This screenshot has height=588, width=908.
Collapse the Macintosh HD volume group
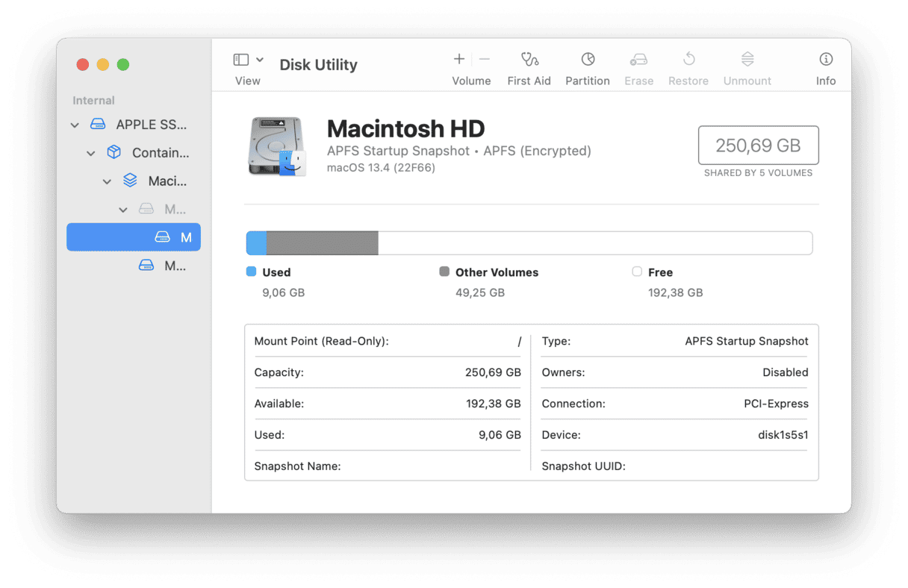point(107,181)
